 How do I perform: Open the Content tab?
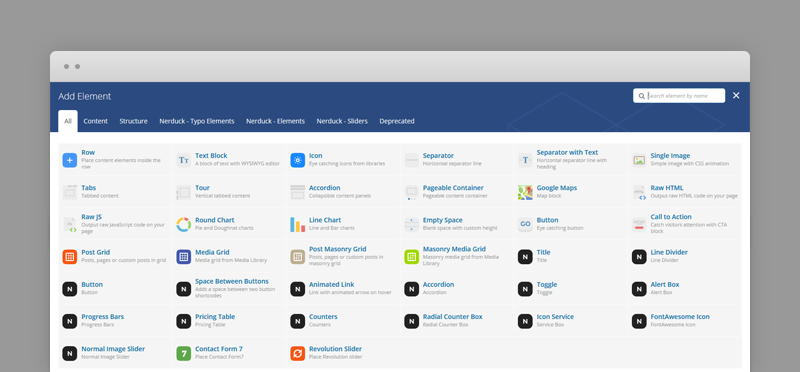pos(95,121)
